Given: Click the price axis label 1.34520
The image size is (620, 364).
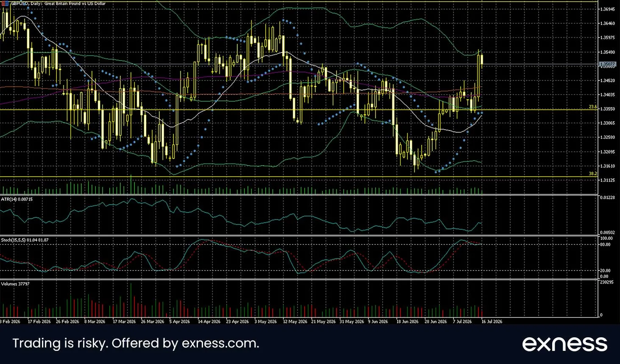Looking at the screenshot, I should pyautogui.click(x=608, y=81).
